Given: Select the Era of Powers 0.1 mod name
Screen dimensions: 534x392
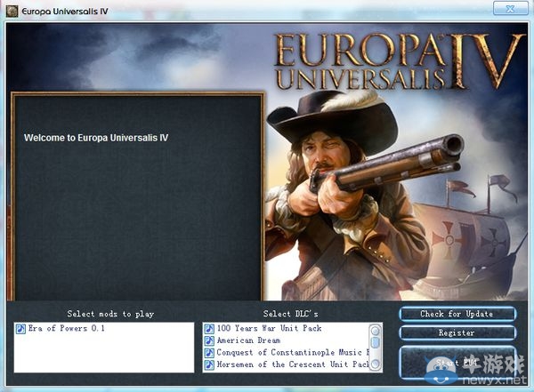Looking at the screenshot, I should pyautogui.click(x=67, y=328).
